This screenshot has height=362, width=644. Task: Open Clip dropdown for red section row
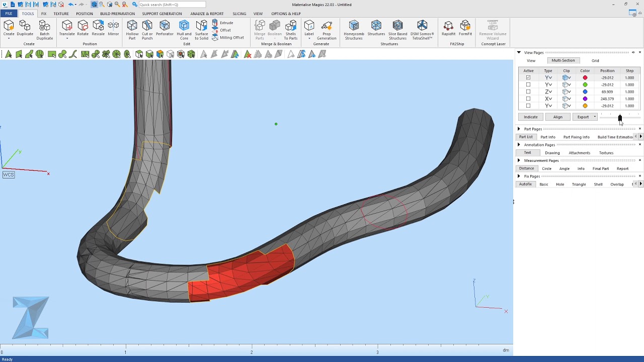pyautogui.click(x=567, y=78)
